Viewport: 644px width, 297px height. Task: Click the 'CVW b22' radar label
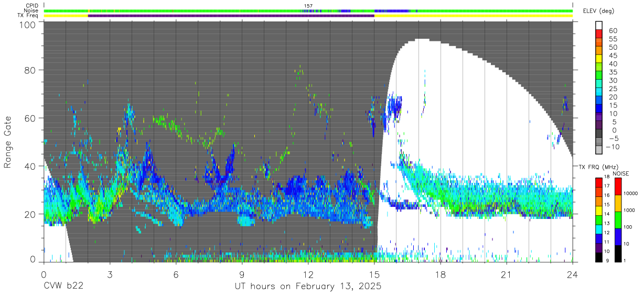click(x=64, y=287)
